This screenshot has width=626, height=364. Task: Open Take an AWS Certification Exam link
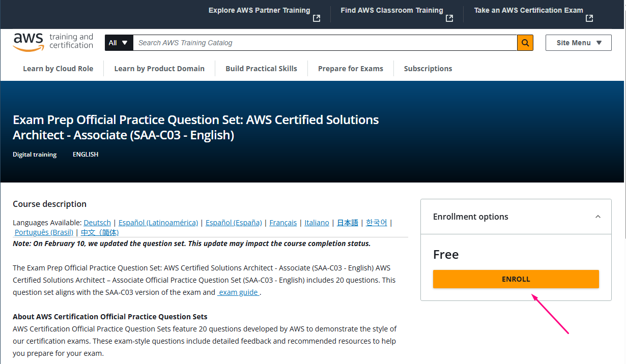[533, 14]
